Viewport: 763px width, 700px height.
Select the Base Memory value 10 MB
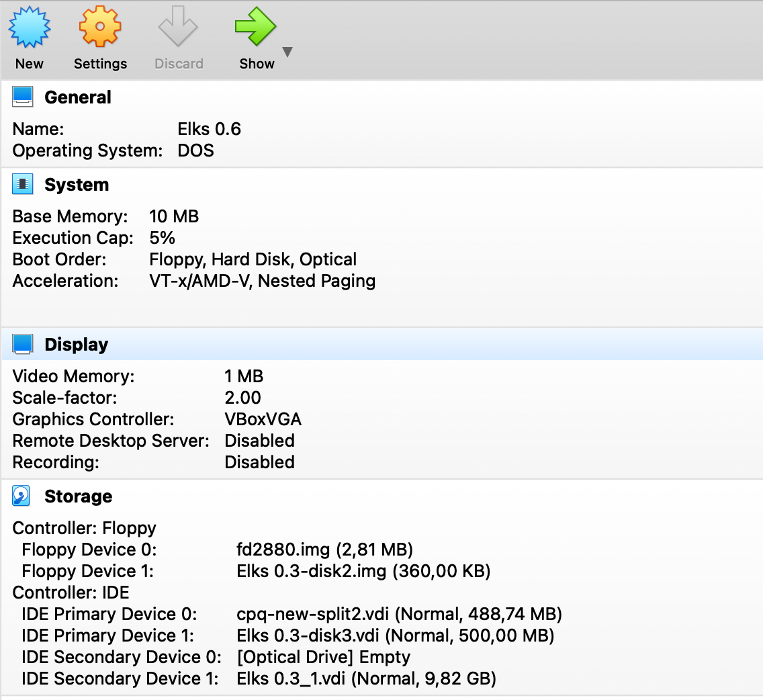pyautogui.click(x=174, y=216)
